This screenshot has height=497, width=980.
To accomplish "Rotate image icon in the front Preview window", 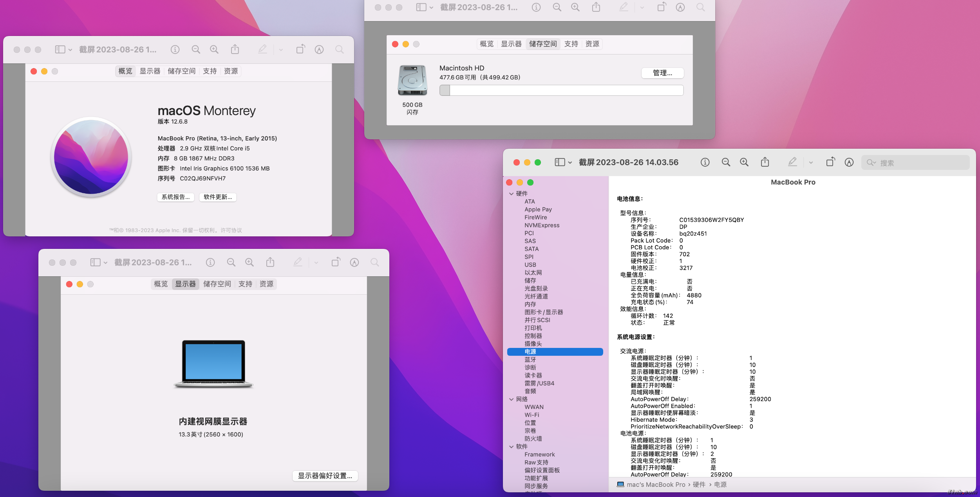I will (830, 162).
